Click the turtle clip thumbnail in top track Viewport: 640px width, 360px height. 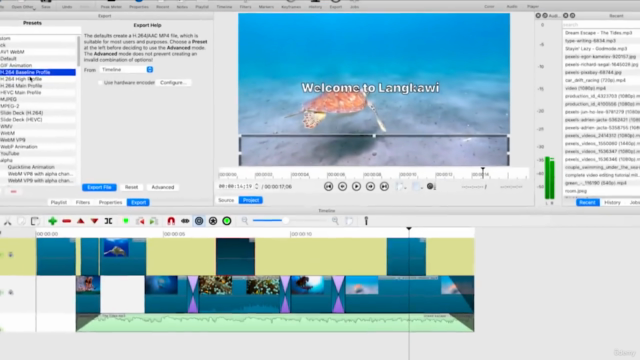click(116, 248)
